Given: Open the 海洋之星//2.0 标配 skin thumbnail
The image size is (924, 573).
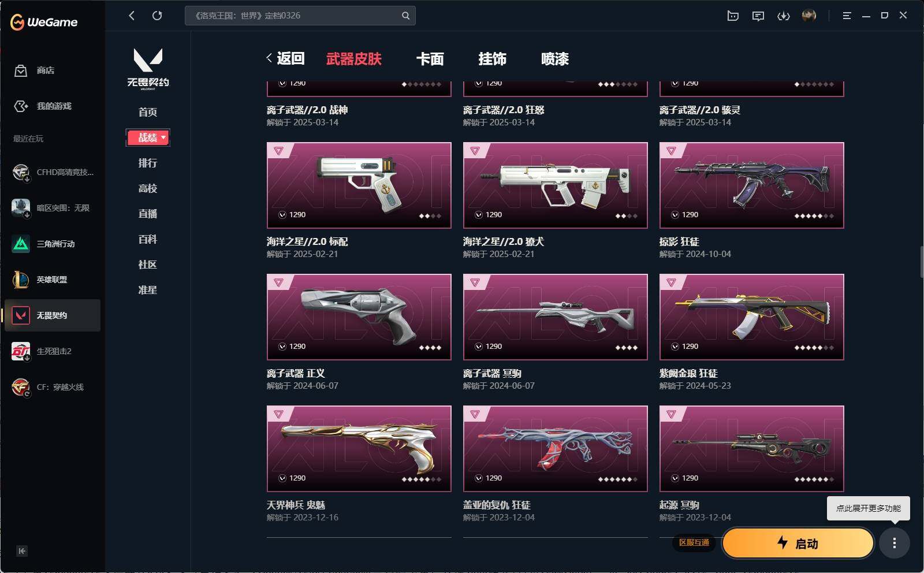Looking at the screenshot, I should click(x=359, y=185).
